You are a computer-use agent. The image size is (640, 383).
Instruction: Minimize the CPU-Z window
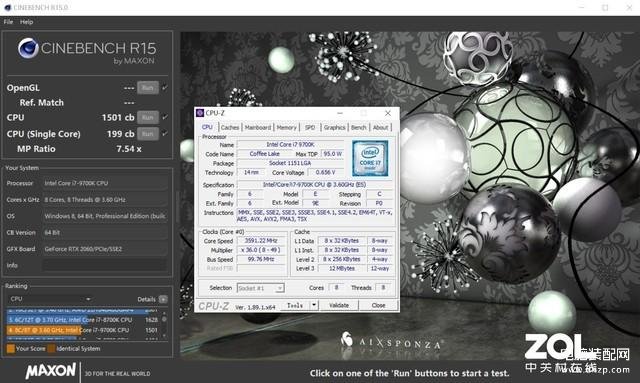click(340, 113)
